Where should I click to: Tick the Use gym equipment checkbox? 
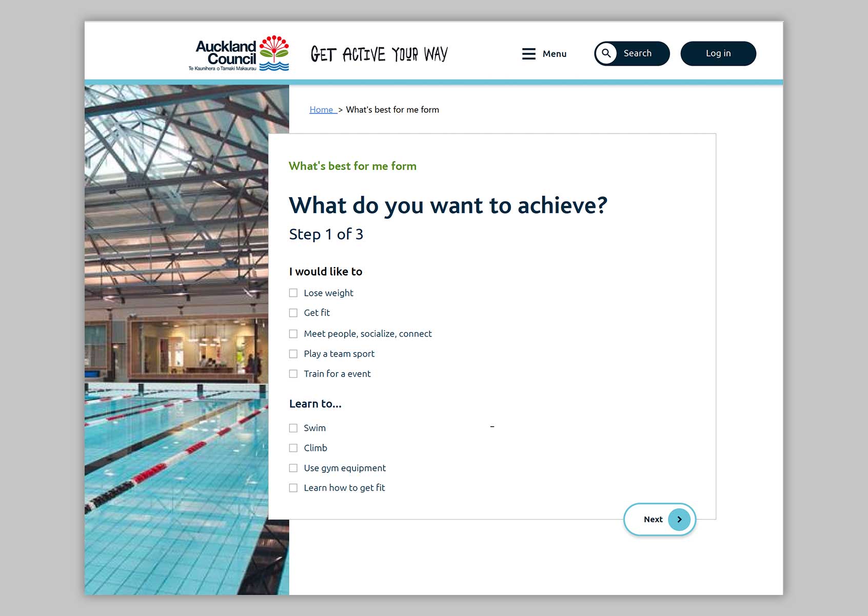[293, 468]
